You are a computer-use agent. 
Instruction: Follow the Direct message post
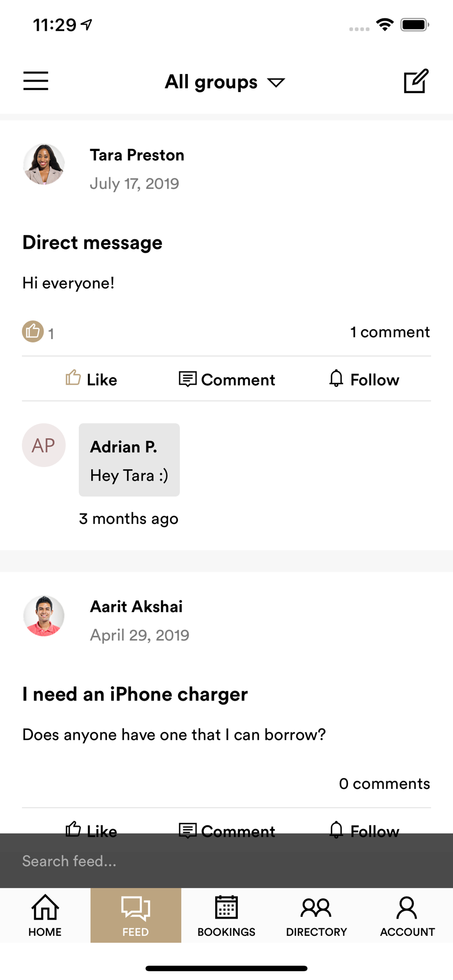tap(364, 379)
